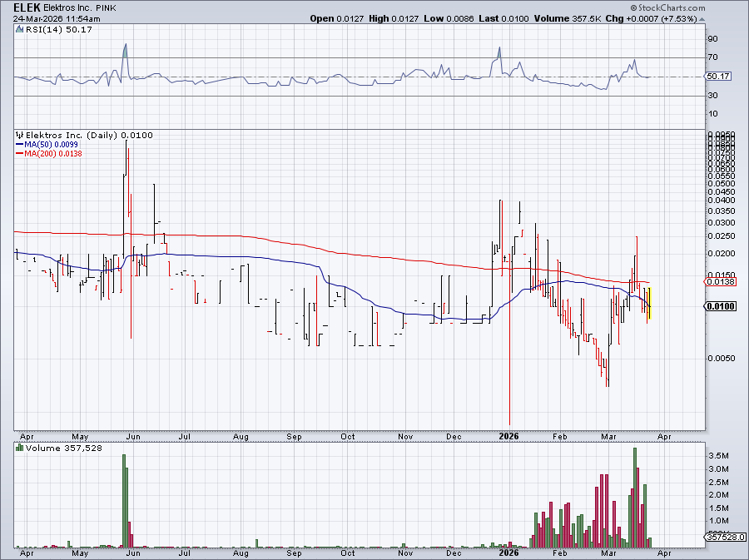Click the Elektros Inc. company name in the header
This screenshot has height=560, width=749.
pyautogui.click(x=68, y=8)
